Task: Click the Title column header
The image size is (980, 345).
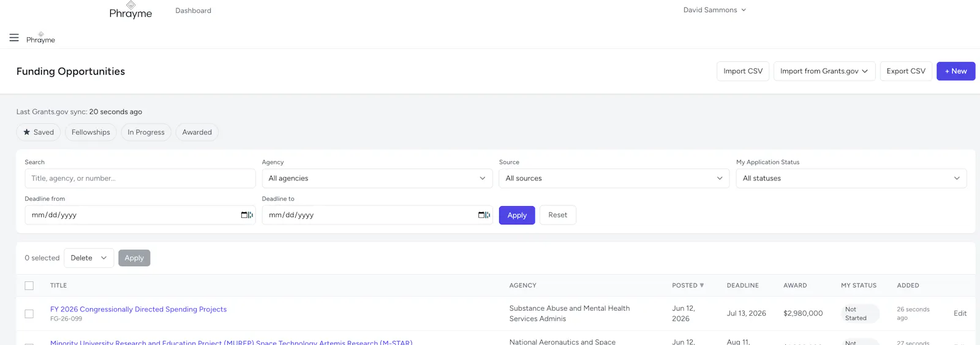Action: point(58,286)
